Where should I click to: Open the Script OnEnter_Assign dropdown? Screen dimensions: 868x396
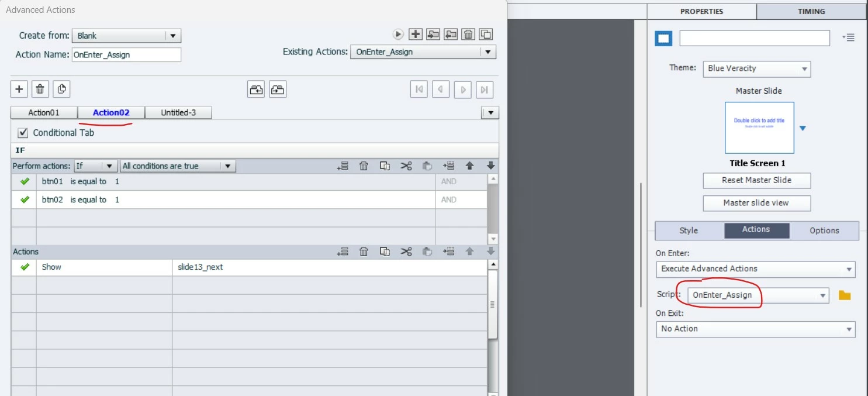758,295
